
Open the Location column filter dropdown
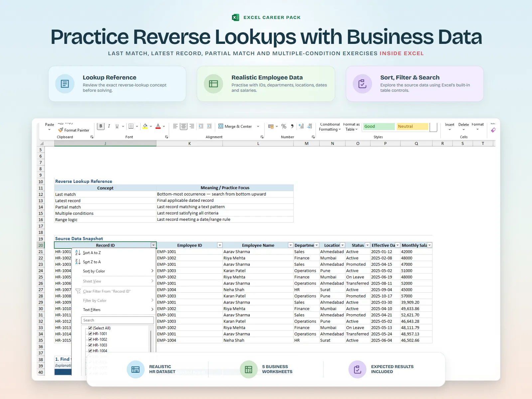click(x=342, y=245)
